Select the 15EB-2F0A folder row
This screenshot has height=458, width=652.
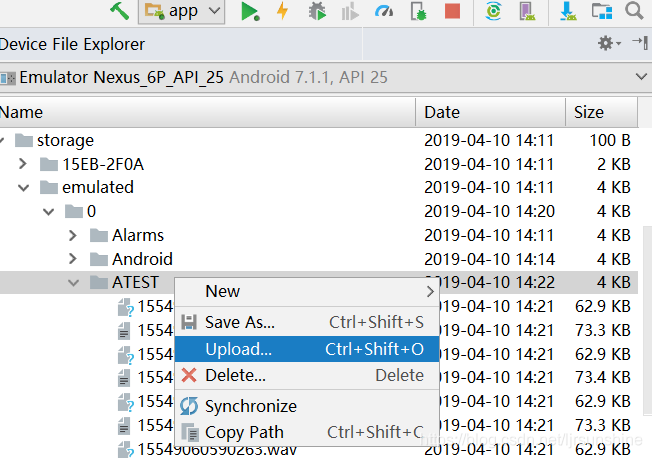(319, 164)
